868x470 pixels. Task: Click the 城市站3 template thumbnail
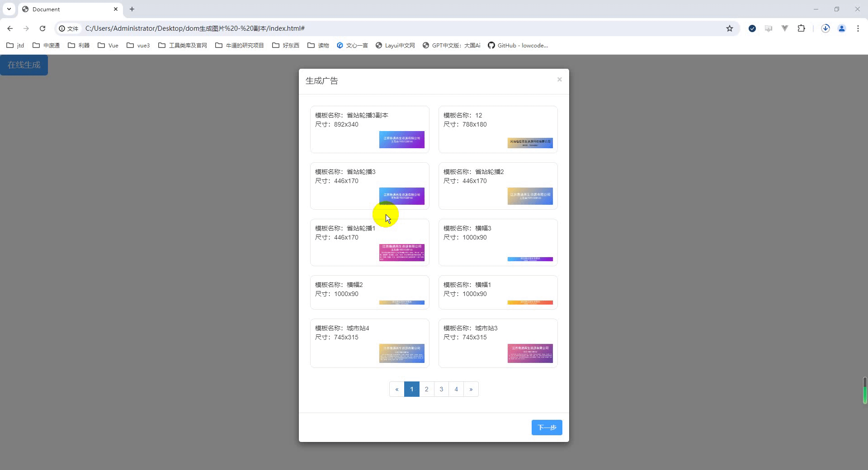click(530, 353)
